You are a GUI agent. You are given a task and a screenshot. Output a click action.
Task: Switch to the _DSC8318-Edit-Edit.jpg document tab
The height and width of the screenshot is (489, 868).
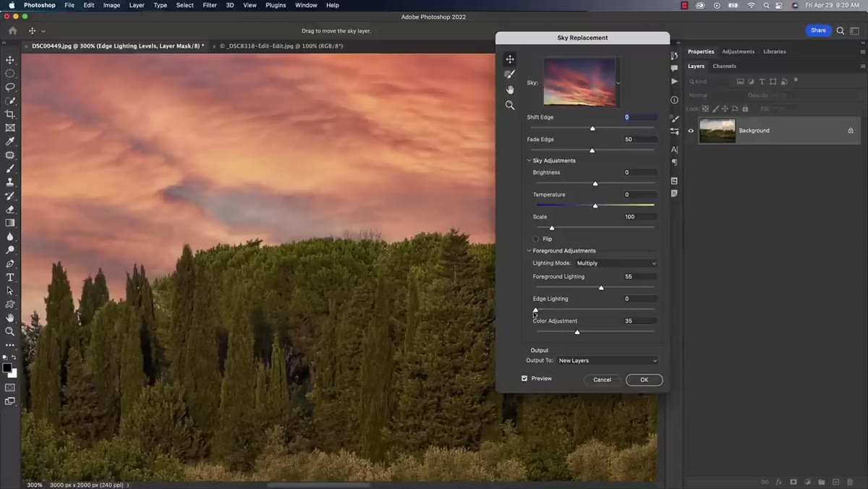[281, 46]
